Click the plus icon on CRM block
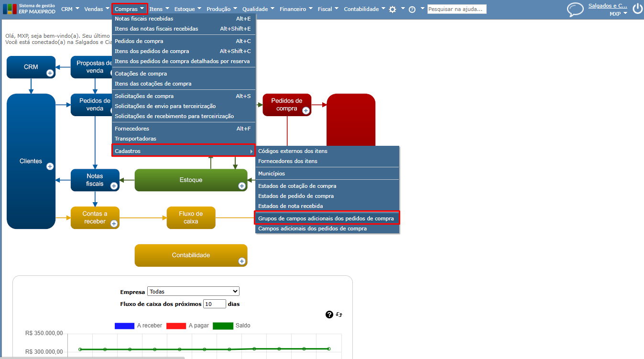 [50, 73]
